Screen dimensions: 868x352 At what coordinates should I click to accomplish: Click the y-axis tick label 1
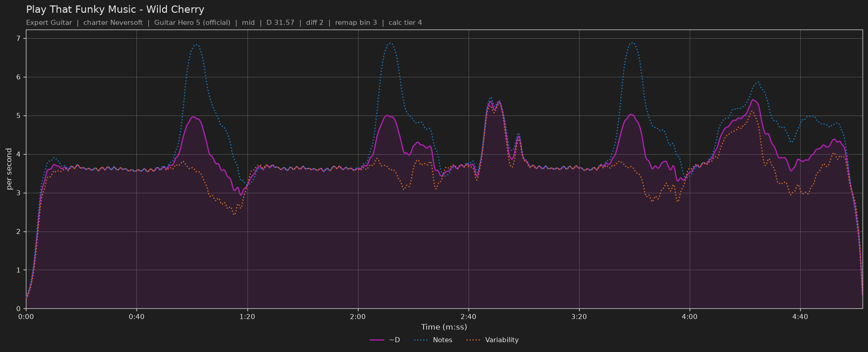19,270
